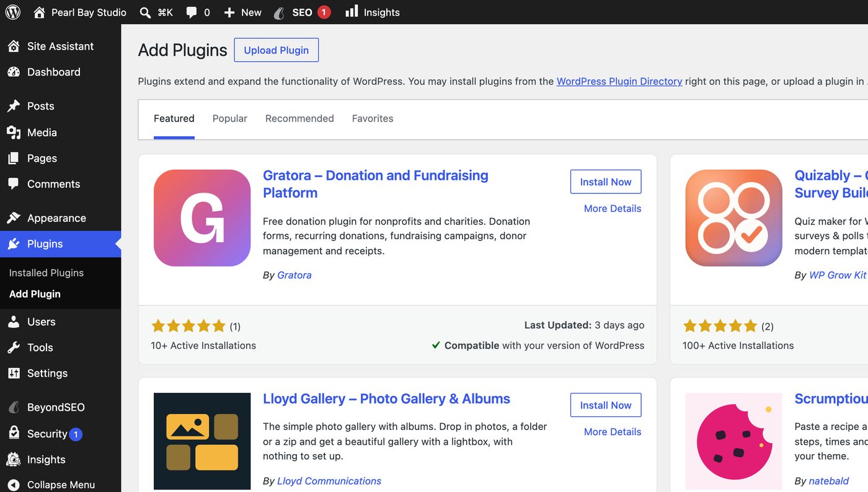
Task: Open More Details for Lloyd Gallery
Action: (x=613, y=431)
